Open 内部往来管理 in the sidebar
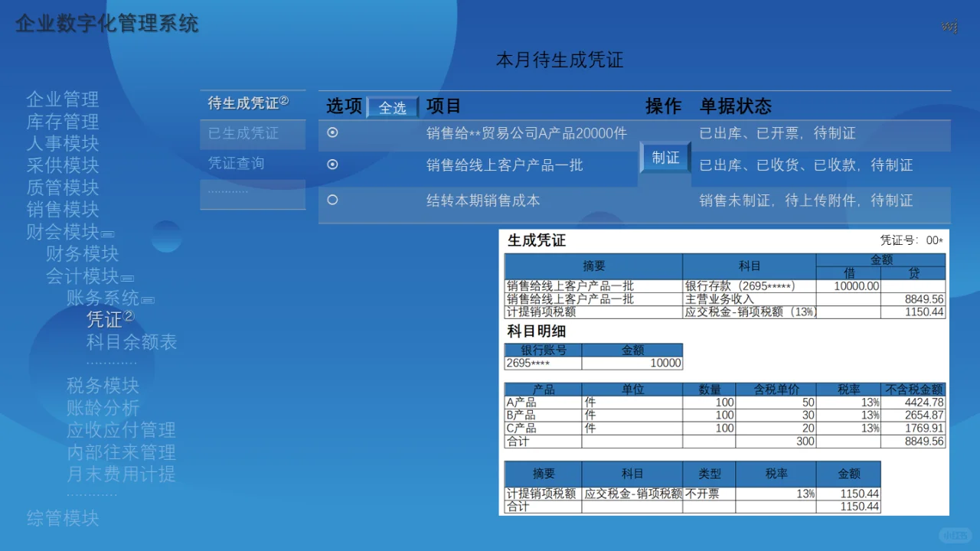Screen dimensions: 980x551 coord(121,452)
